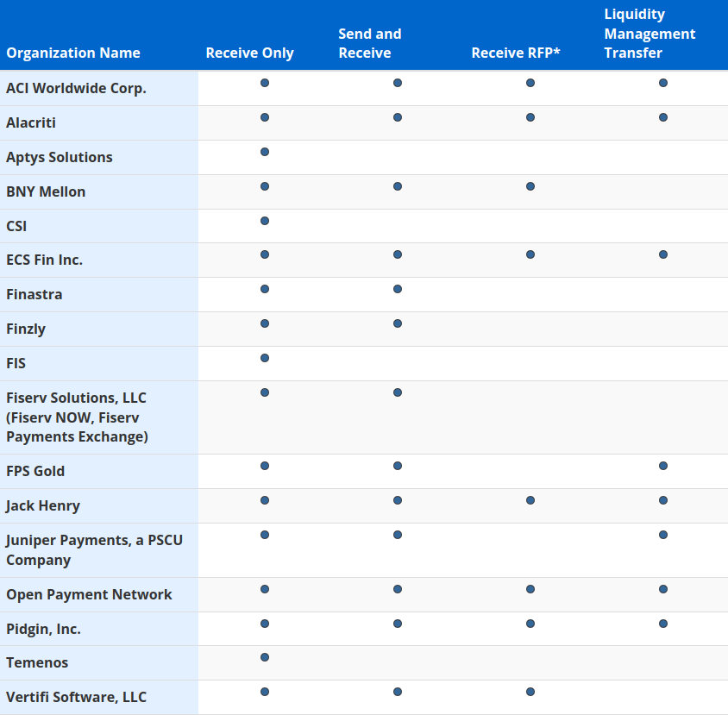Click the Receive Only indicator for Aptys Solutions
This screenshot has height=715, width=728.
(265, 151)
